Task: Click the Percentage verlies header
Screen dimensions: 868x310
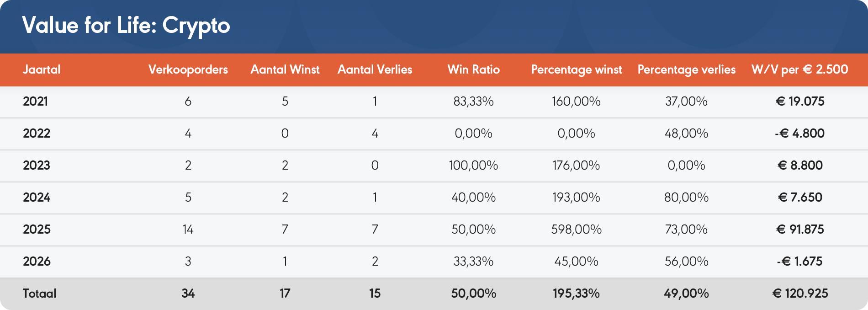Action: pos(687,69)
